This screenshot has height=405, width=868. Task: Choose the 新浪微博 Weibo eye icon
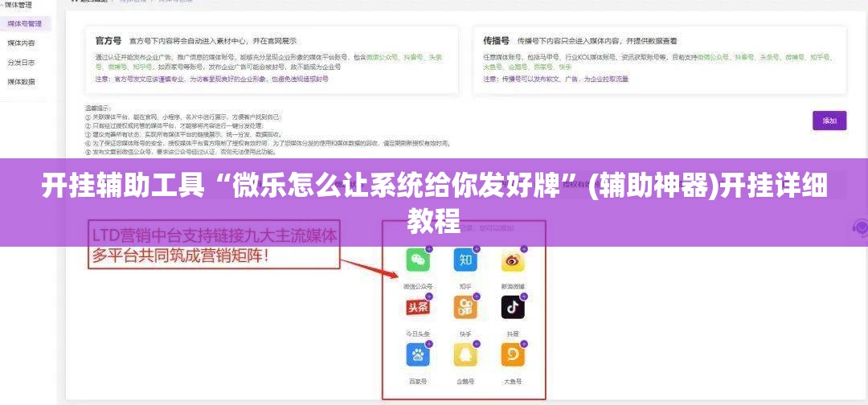click(x=513, y=260)
